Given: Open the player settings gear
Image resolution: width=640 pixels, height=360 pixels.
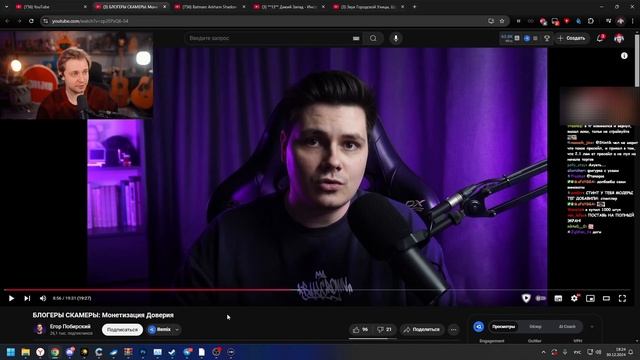Looking at the screenshot, I should 574,298.
